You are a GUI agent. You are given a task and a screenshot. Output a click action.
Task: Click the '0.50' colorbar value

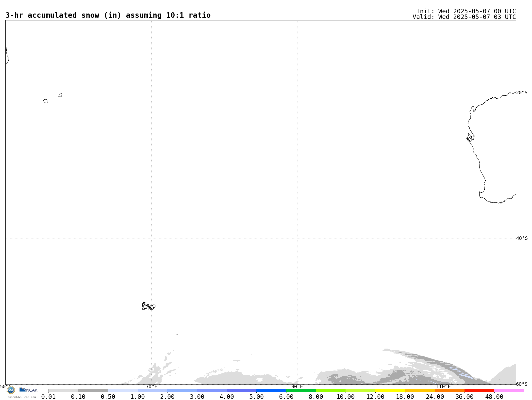108,397
